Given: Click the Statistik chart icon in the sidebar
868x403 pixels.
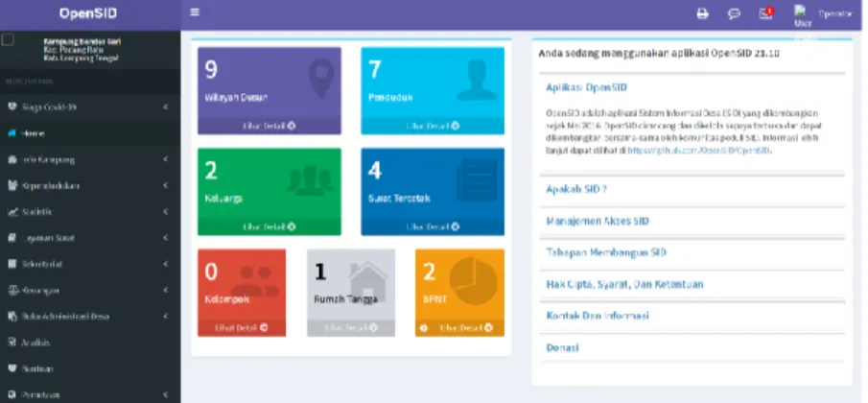Looking at the screenshot, I should (12, 211).
